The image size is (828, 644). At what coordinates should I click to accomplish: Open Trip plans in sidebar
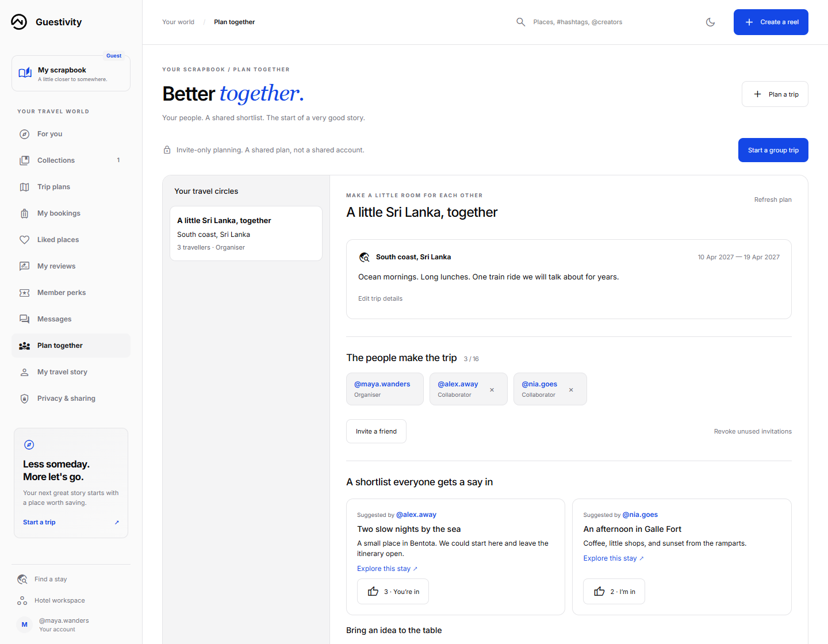click(71, 187)
